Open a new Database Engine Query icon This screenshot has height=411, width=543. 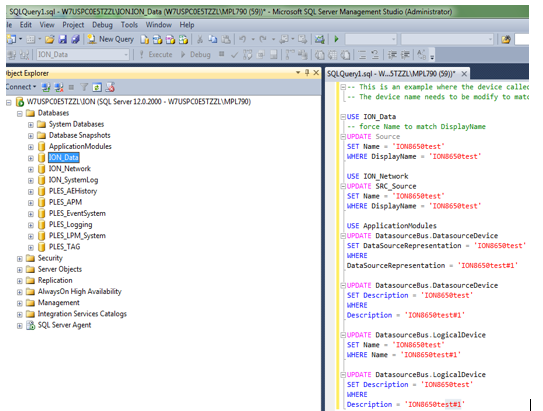(144, 39)
